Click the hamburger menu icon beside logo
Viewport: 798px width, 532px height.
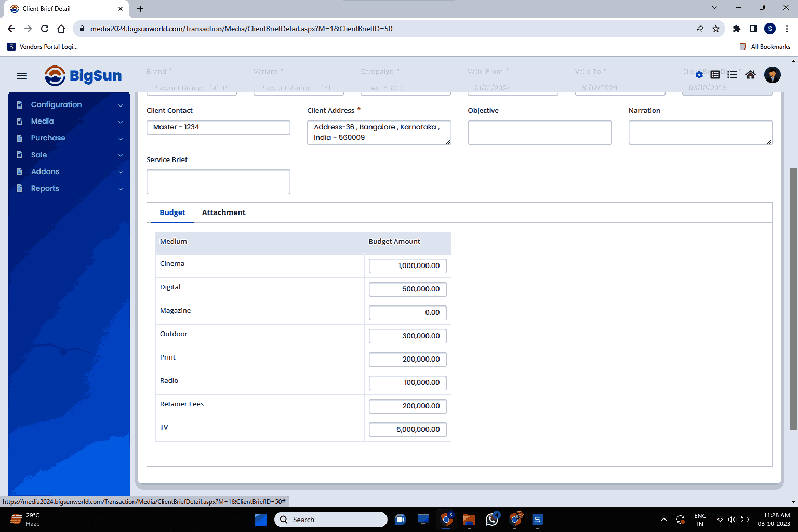(x=22, y=76)
